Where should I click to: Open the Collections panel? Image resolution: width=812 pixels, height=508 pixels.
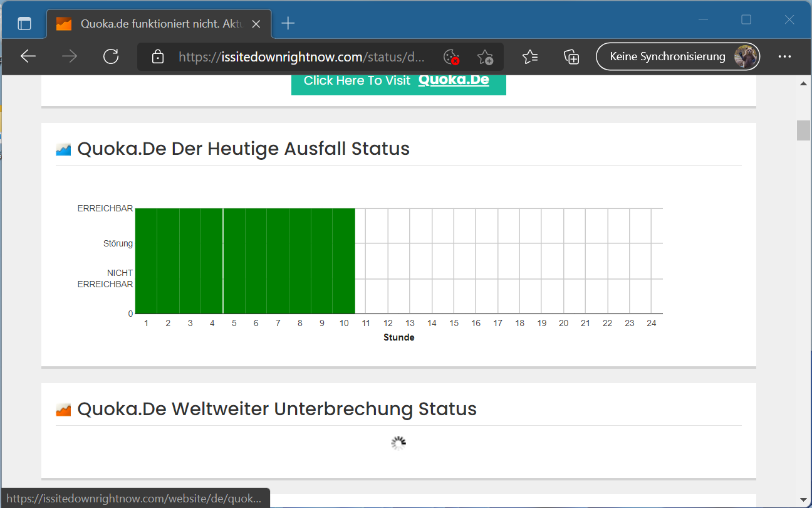pyautogui.click(x=571, y=57)
